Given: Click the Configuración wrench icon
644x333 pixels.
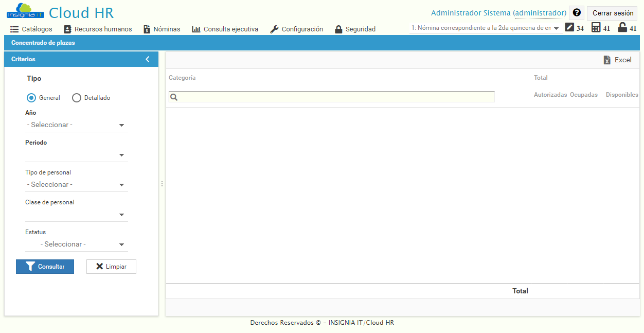Looking at the screenshot, I should [274, 29].
